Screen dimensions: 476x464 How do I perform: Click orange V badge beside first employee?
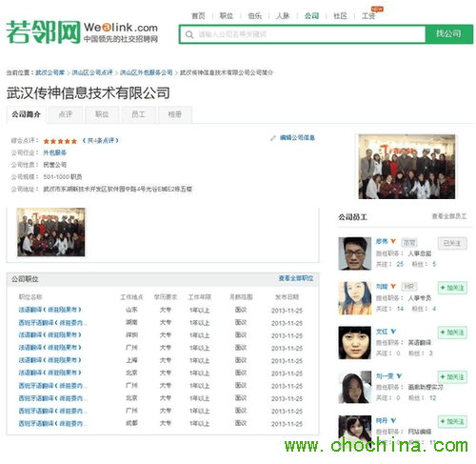click(393, 241)
